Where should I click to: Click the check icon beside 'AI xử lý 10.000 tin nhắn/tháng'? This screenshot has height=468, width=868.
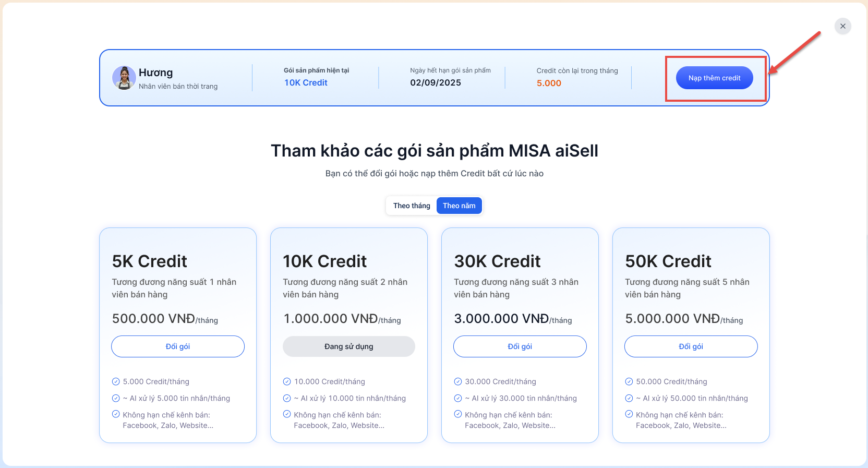pos(287,398)
